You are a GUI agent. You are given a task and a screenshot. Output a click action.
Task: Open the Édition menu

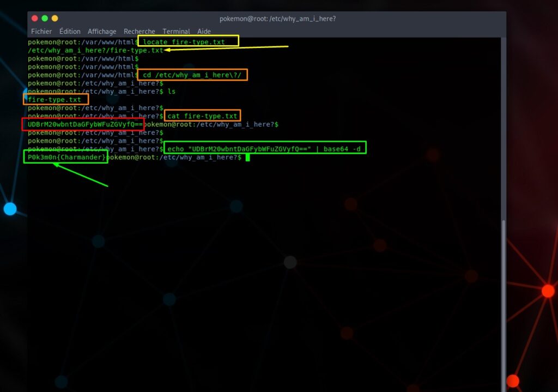[70, 32]
